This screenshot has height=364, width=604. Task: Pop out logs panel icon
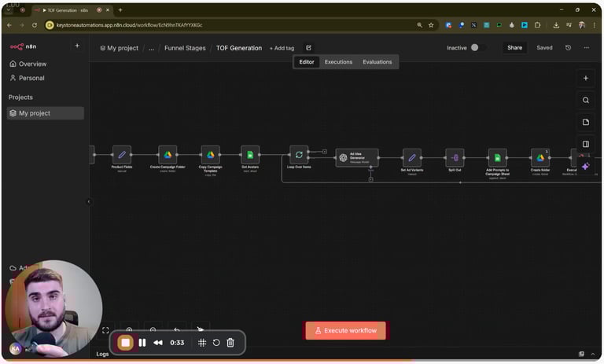[582, 354]
